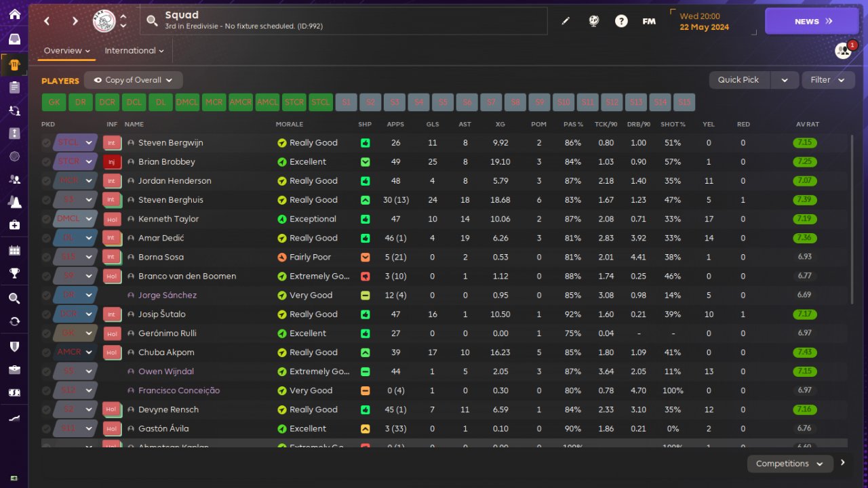868x488 pixels.
Task: Toggle pick checkmark for Gerónimo Rulli
Action: (x=46, y=333)
